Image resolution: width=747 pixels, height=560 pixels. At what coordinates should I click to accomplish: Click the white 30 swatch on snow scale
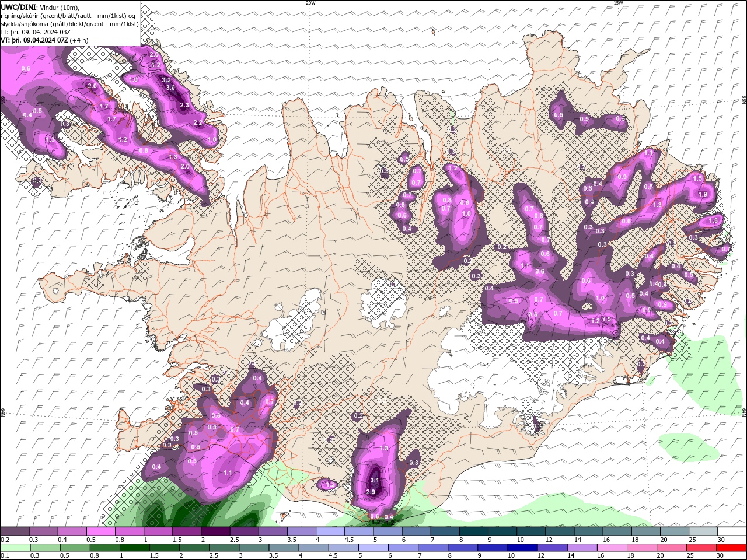pyautogui.click(x=732, y=531)
